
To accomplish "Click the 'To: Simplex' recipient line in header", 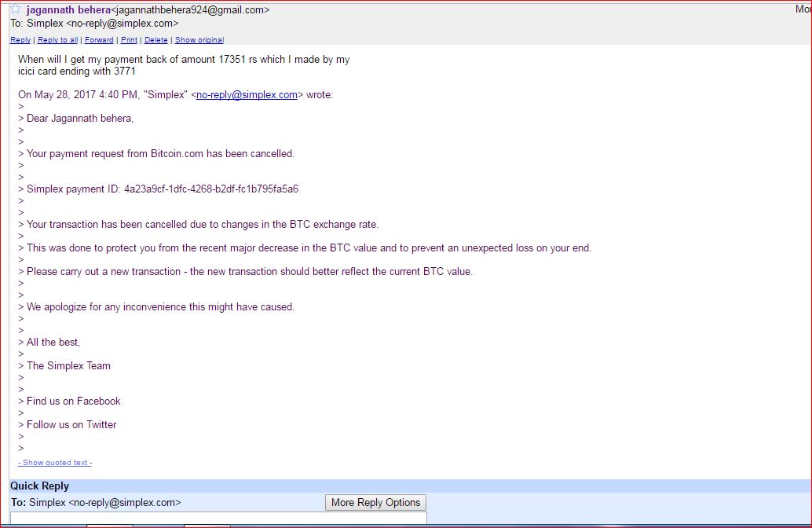I will 94,24.
